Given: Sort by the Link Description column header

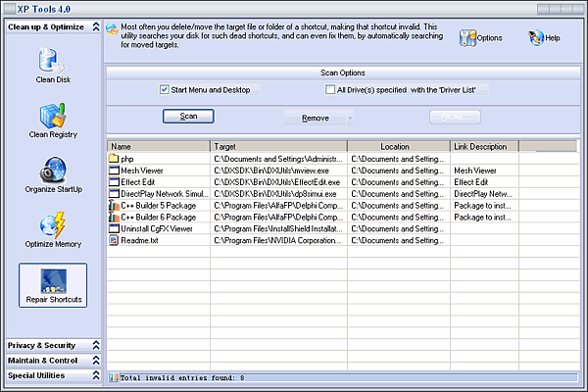Looking at the screenshot, I should pyautogui.click(x=485, y=146).
